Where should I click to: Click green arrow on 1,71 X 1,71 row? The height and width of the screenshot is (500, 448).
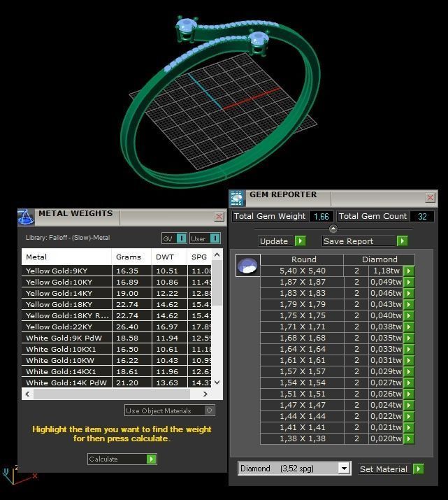pos(409,327)
